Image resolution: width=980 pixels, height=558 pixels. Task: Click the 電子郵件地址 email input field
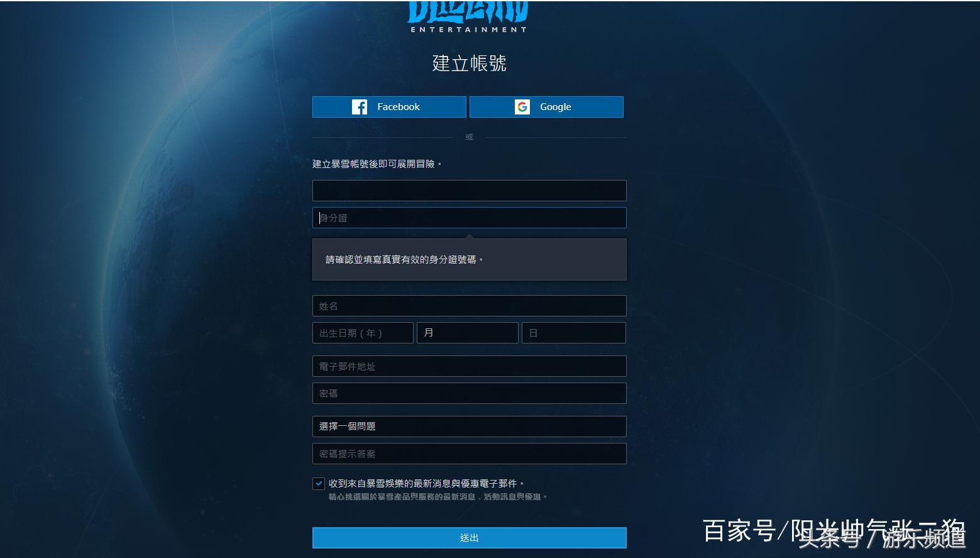click(x=469, y=365)
